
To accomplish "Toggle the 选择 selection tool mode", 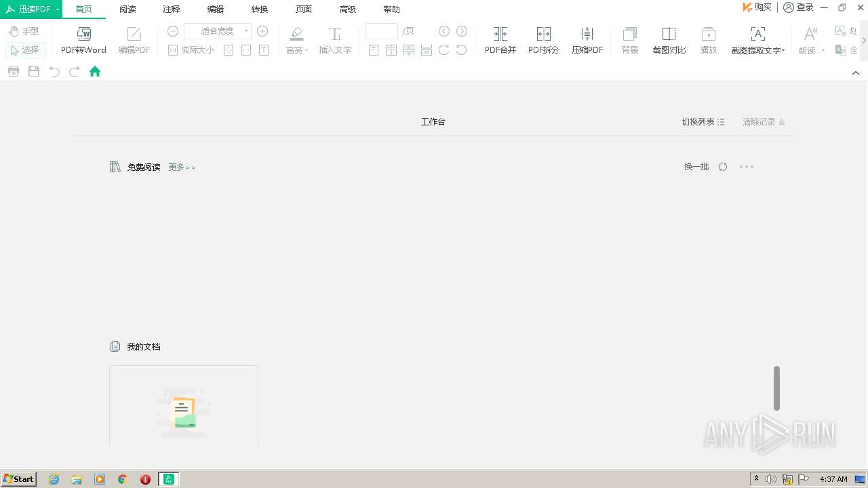I will 25,49.
